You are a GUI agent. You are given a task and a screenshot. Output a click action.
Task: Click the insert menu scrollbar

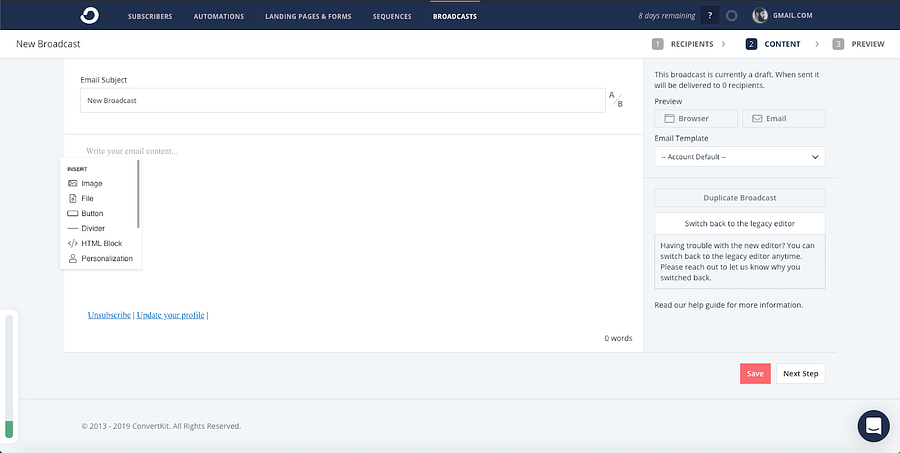click(138, 194)
